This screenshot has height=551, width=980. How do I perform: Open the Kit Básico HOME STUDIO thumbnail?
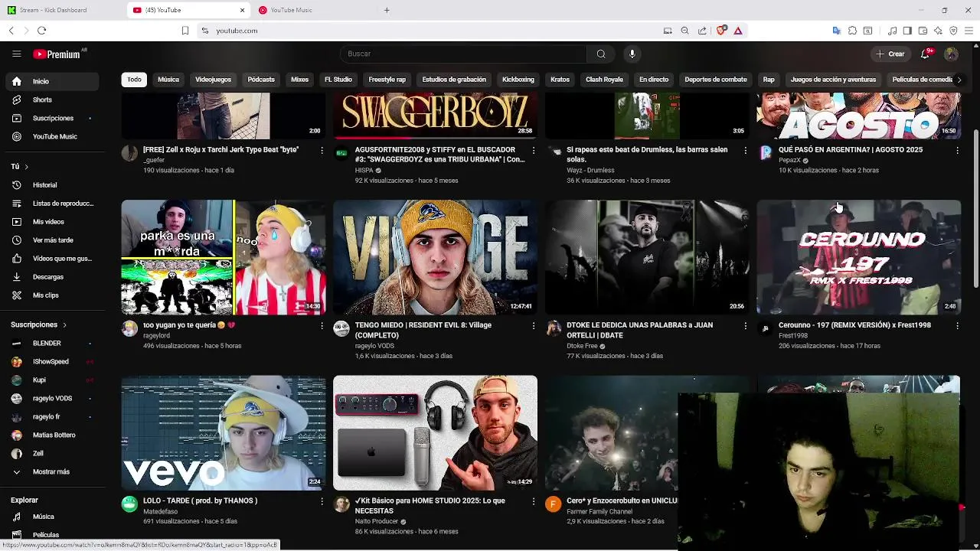(x=435, y=432)
